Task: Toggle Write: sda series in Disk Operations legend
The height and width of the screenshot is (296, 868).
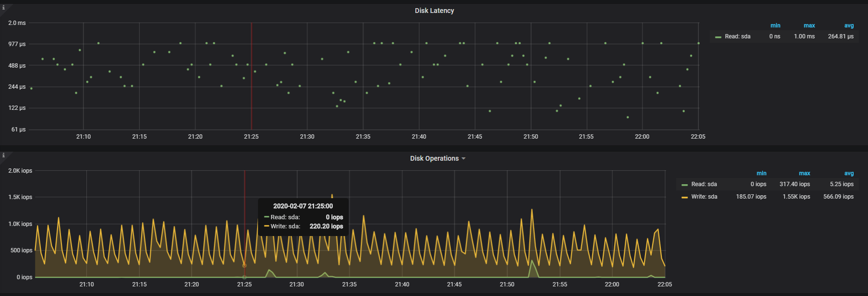Action: pyautogui.click(x=704, y=197)
